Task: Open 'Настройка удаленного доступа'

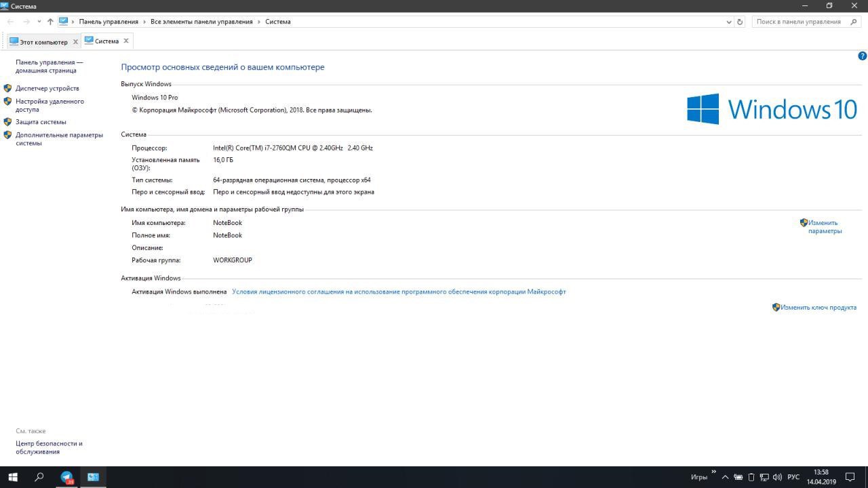Action: pos(50,105)
